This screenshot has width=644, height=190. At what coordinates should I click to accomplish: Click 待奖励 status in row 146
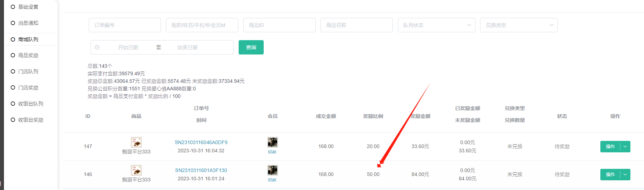point(562,174)
